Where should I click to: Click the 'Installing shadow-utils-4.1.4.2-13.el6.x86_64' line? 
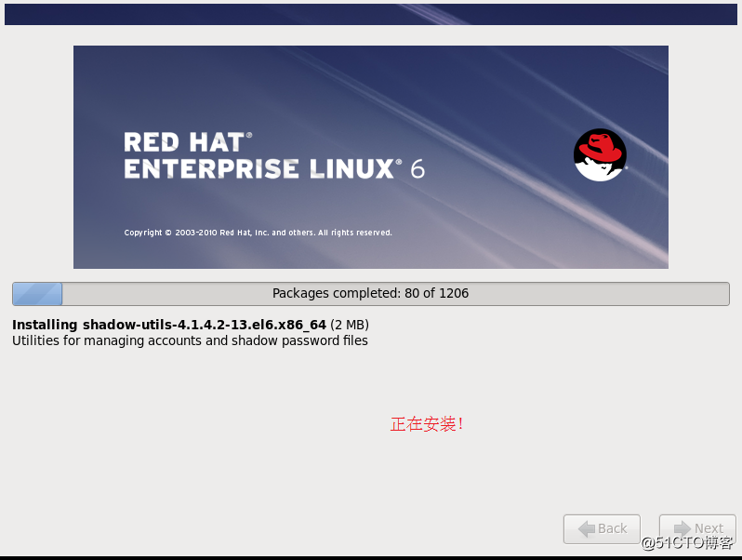[169, 325]
